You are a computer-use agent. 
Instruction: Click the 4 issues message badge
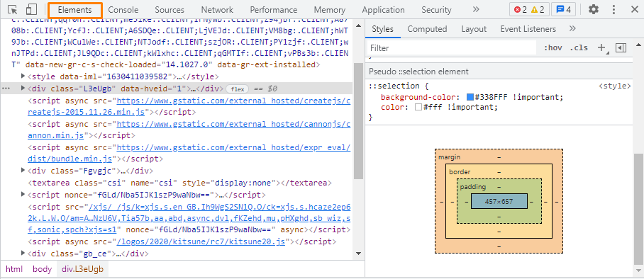(x=563, y=10)
